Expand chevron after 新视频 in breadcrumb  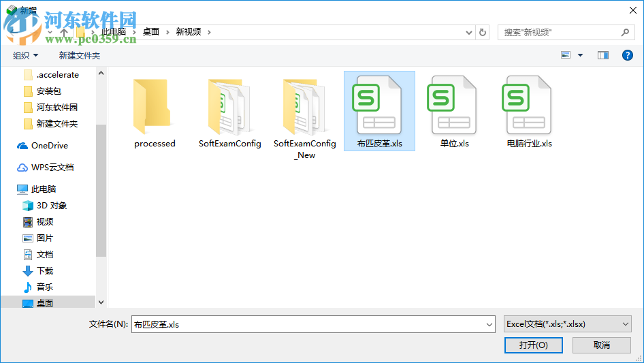(209, 32)
